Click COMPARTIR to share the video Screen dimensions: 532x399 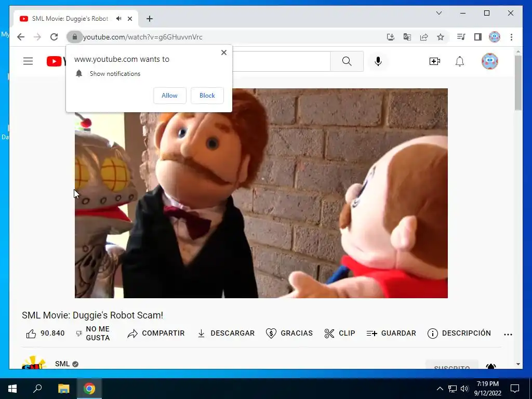(156, 334)
